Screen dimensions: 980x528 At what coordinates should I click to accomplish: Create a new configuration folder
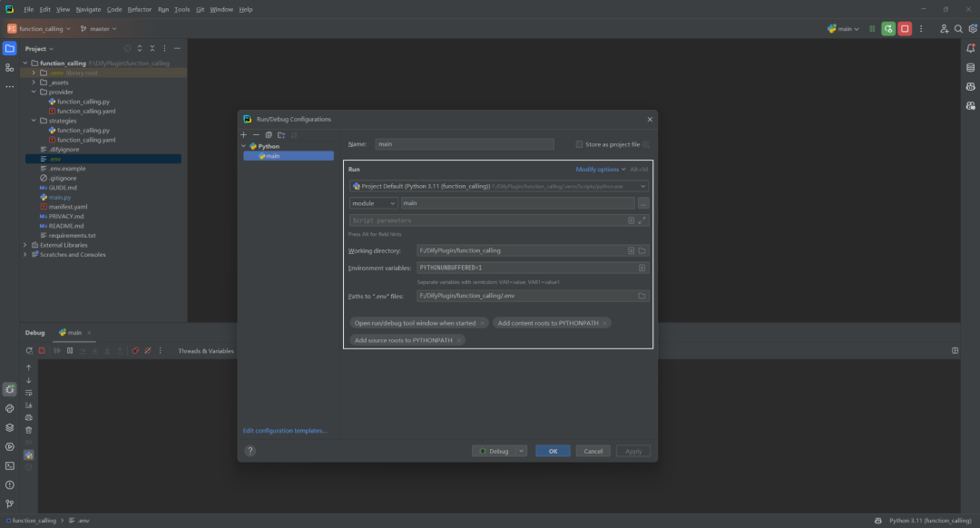(x=281, y=135)
